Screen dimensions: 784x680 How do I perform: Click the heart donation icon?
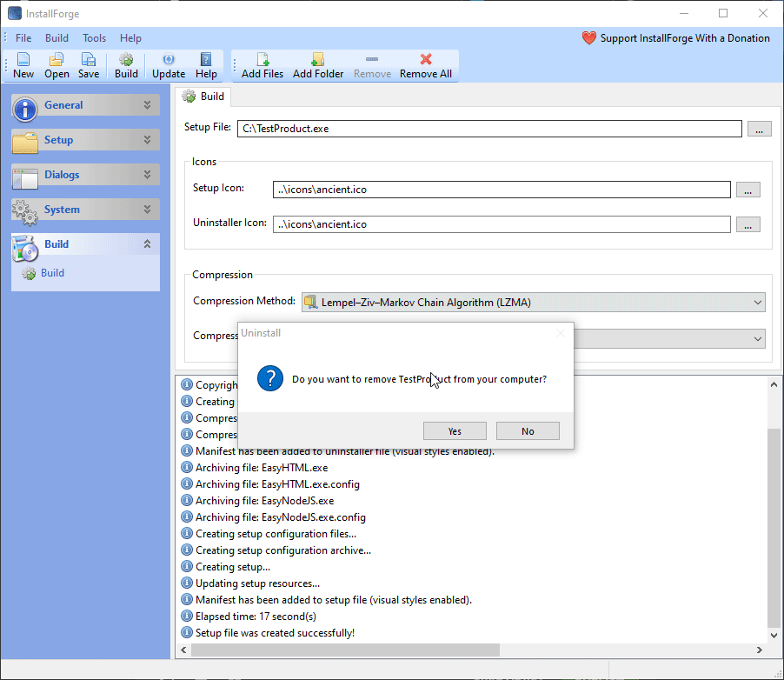589,38
